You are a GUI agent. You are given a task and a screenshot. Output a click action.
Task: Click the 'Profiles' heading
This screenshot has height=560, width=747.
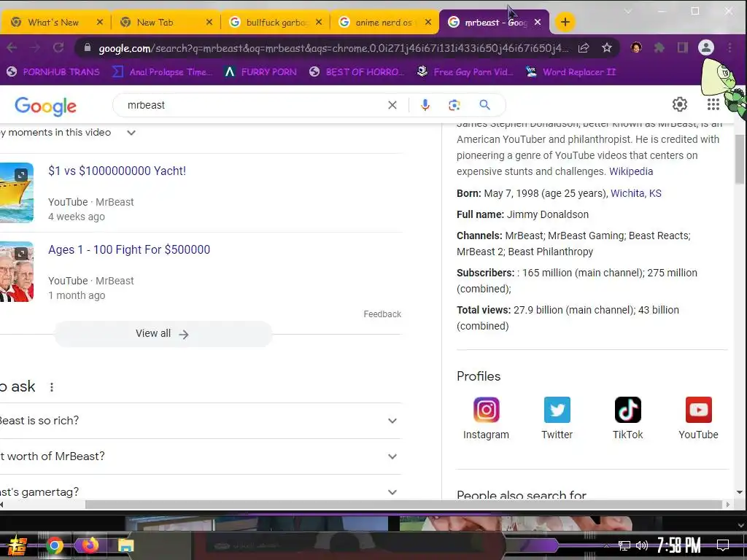pyautogui.click(x=479, y=376)
